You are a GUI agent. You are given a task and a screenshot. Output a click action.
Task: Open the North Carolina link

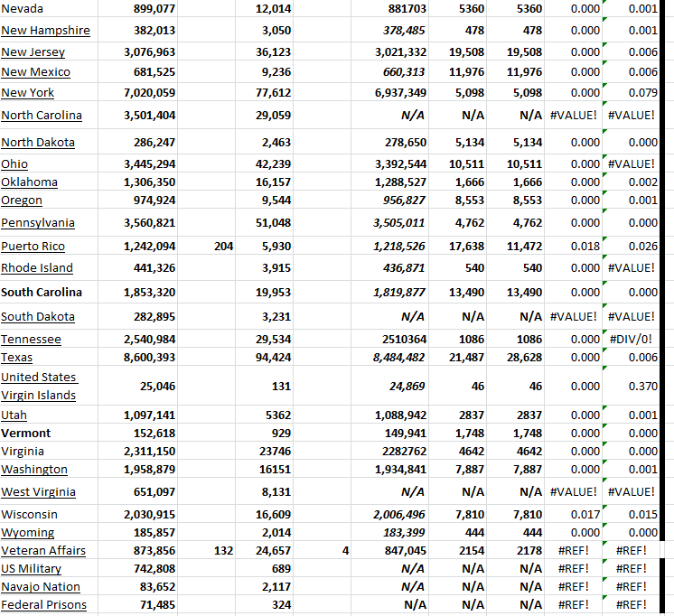(42, 116)
